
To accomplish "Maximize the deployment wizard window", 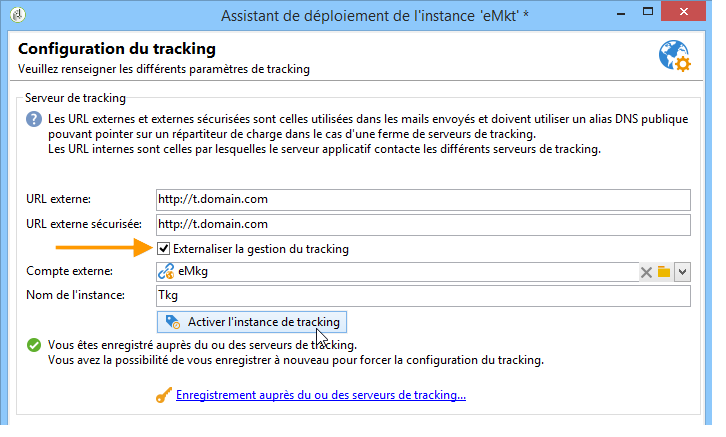I will 648,12.
